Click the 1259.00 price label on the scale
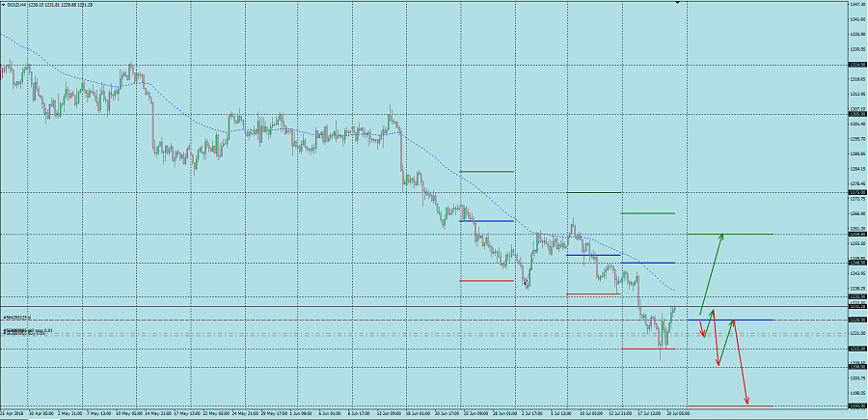The width and height of the screenshot is (868, 420). pyautogui.click(x=854, y=234)
